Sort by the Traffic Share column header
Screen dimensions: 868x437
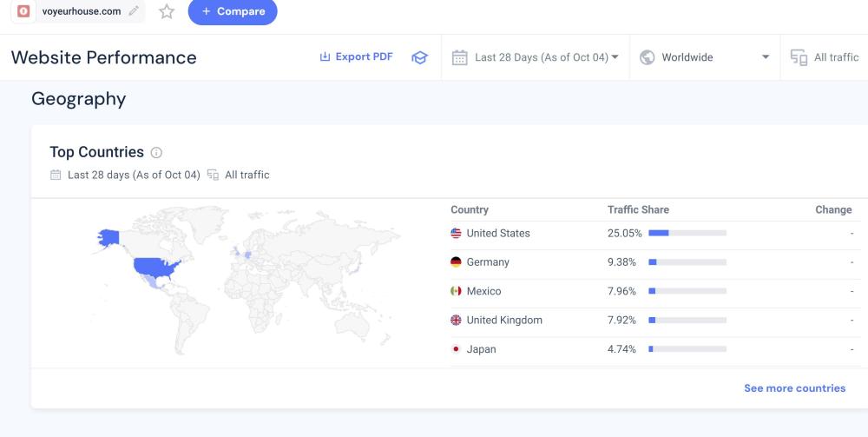pos(638,209)
